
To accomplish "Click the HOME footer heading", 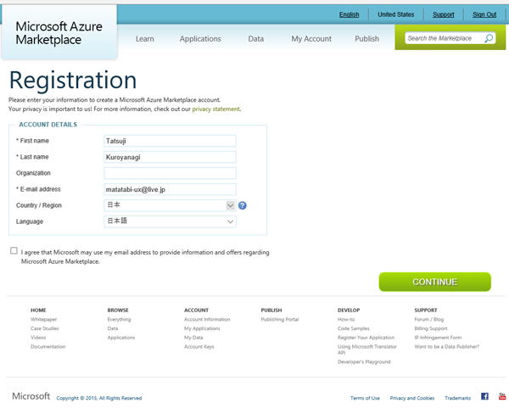I will tap(38, 311).
